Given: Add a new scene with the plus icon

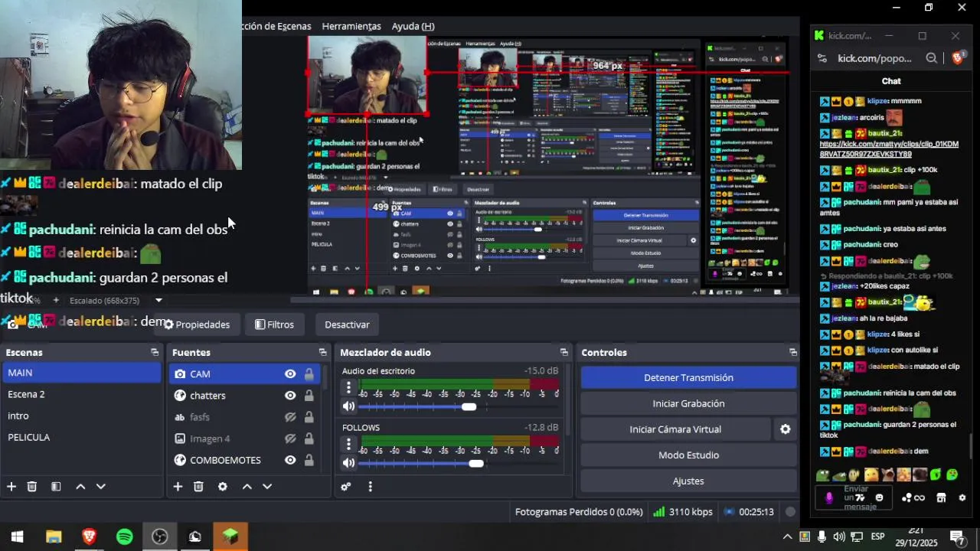Looking at the screenshot, I should [11, 487].
